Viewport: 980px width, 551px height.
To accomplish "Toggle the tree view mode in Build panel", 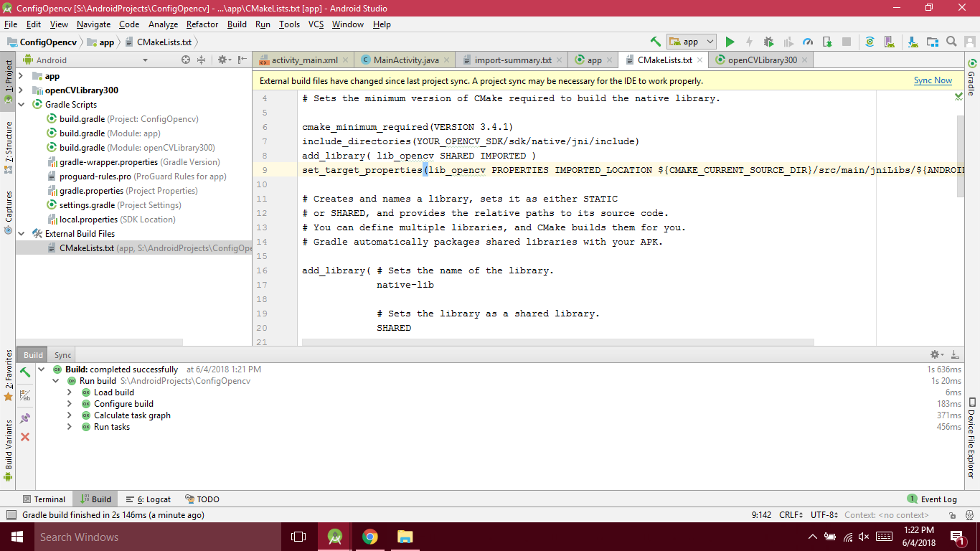I will pos(25,395).
